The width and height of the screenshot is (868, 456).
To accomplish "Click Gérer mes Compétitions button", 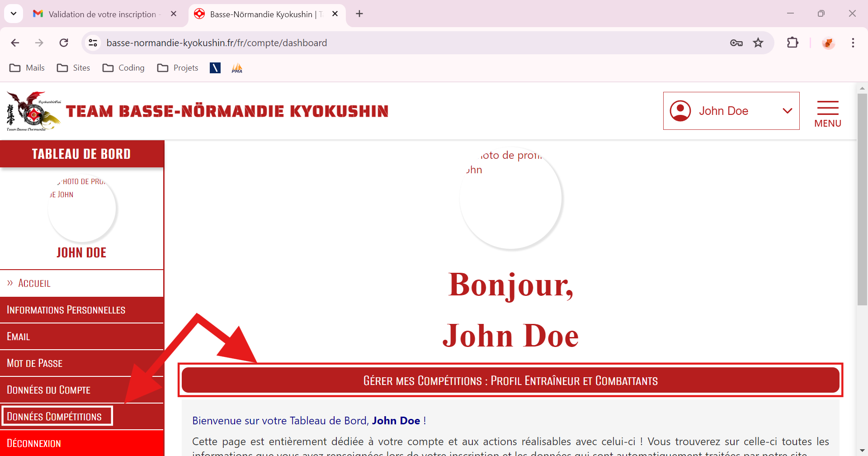I will coord(510,380).
